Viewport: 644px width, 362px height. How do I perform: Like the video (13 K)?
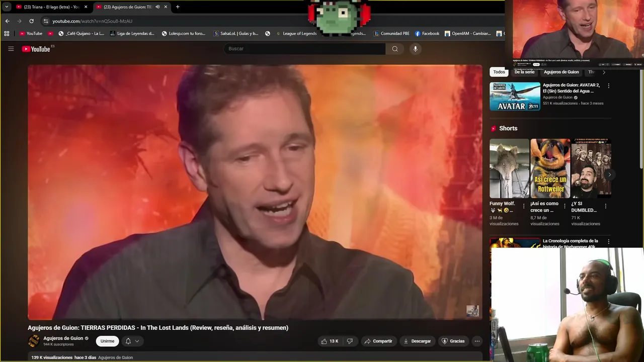coord(330,341)
